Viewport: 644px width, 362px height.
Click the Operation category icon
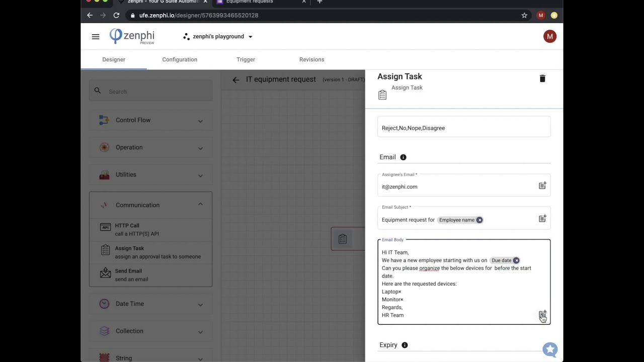click(104, 147)
